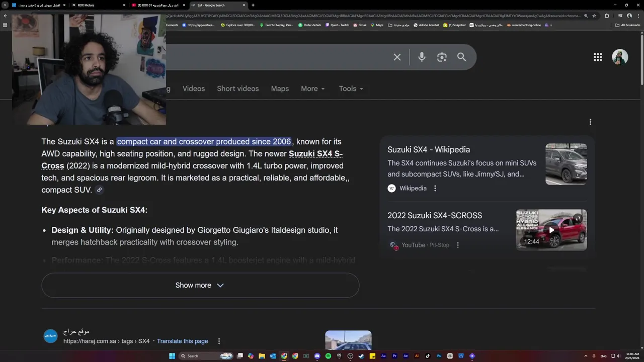Click the source link chip after 'compact SUV.'

point(99,190)
